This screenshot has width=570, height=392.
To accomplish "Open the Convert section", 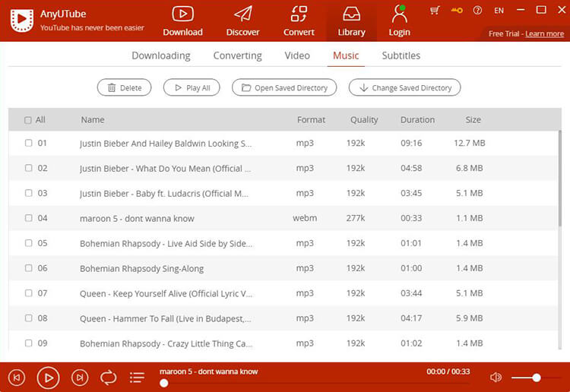I will point(299,21).
